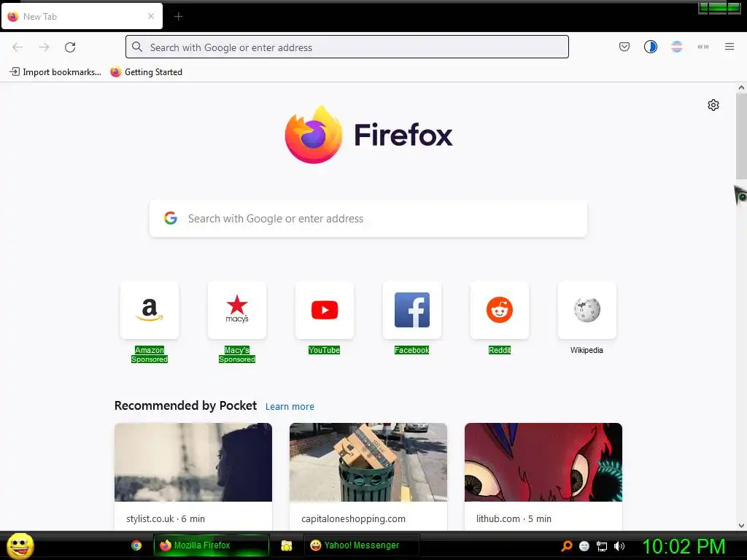Click the scrollbar up arrow
The width and height of the screenshot is (747, 560).
pyautogui.click(x=741, y=87)
